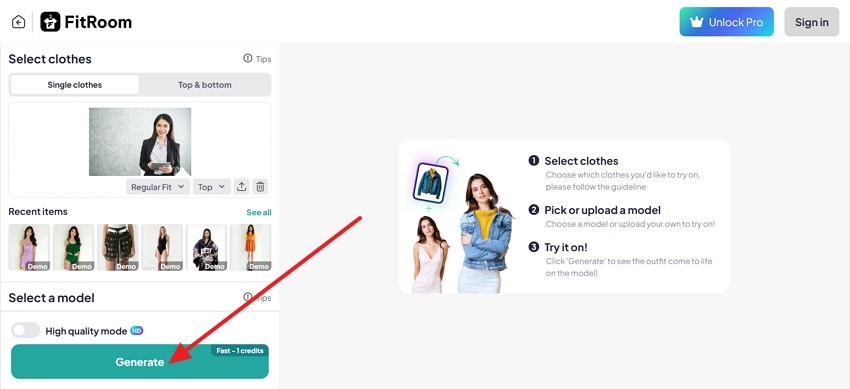Select the green swimsuit demo item
The height and width of the screenshot is (389, 850).
(73, 248)
